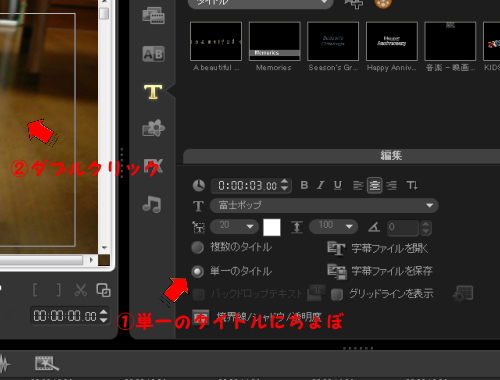Expand the library category dropdown at top
This screenshot has height=380, width=500.
click(x=260, y=3)
